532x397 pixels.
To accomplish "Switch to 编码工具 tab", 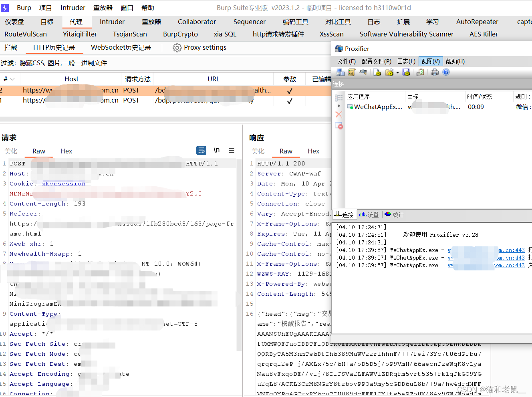I will click(x=296, y=22).
